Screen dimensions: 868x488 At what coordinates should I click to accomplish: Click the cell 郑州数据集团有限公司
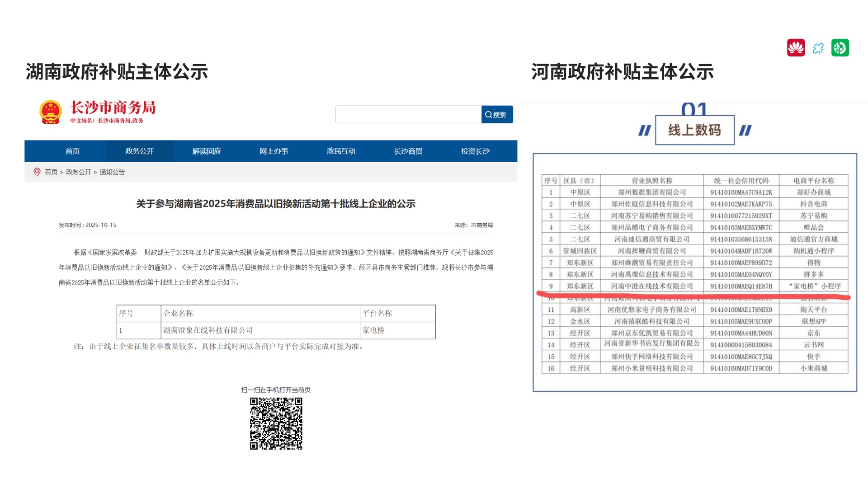[x=652, y=192]
